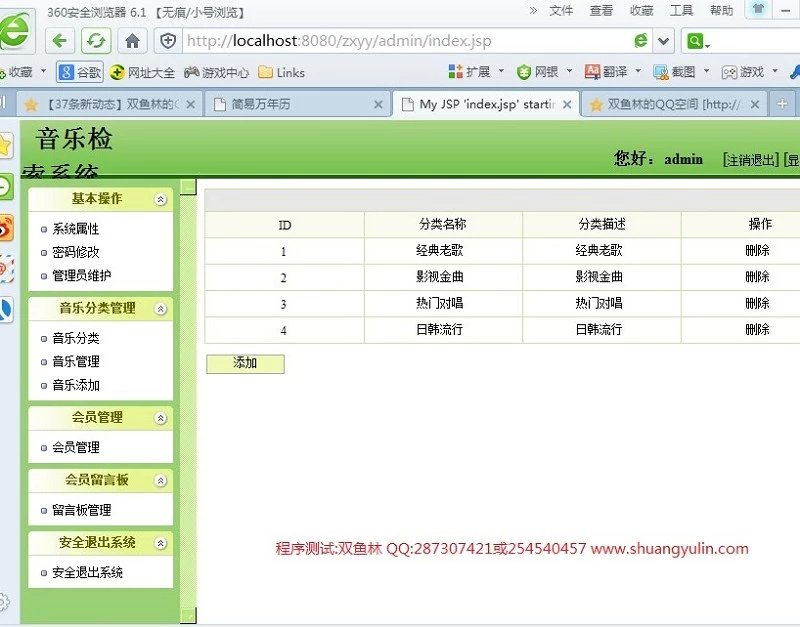
Task: Open the Links bookmark folder
Action: pyautogui.click(x=281, y=72)
